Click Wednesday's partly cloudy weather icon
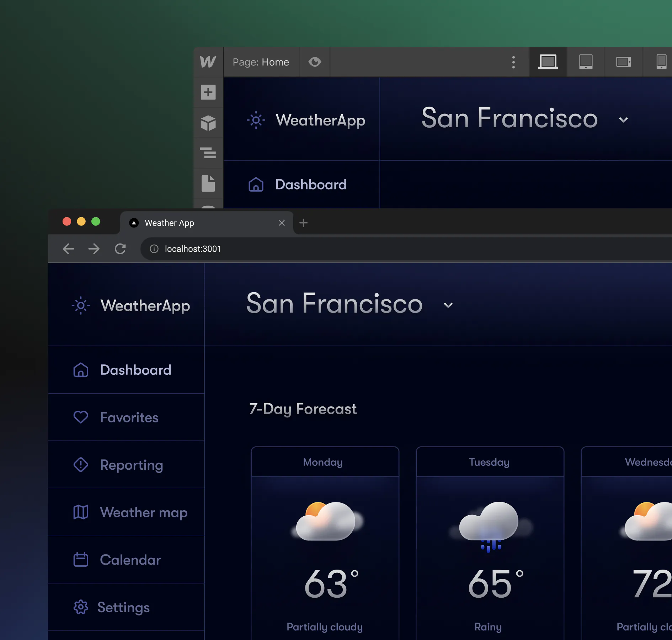The image size is (672, 640). pos(646,521)
